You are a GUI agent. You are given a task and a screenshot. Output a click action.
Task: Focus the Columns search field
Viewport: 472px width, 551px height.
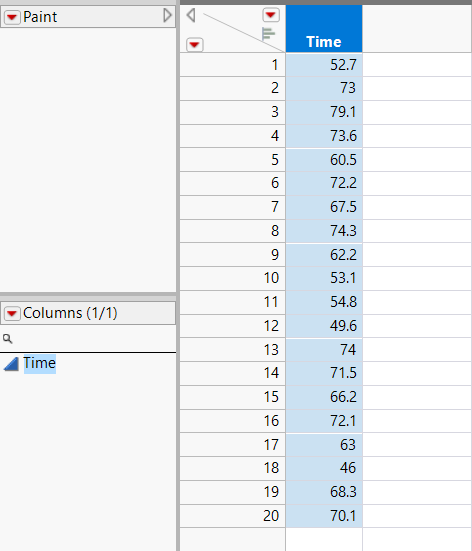pos(88,338)
